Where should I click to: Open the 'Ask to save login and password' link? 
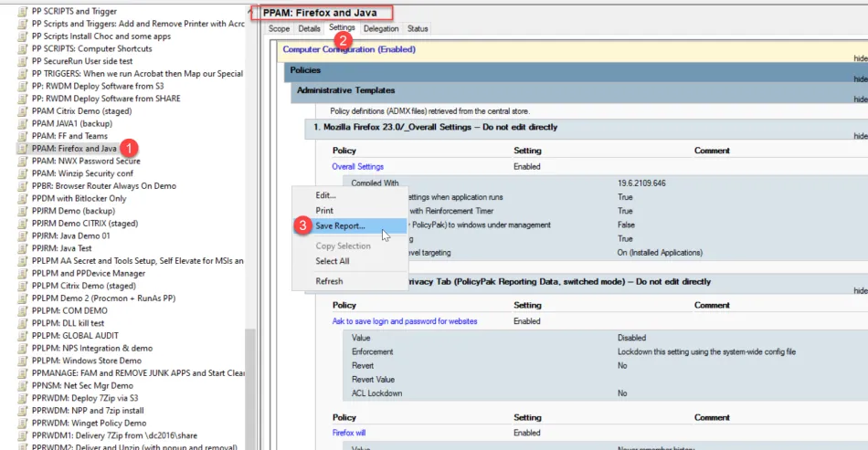click(404, 321)
